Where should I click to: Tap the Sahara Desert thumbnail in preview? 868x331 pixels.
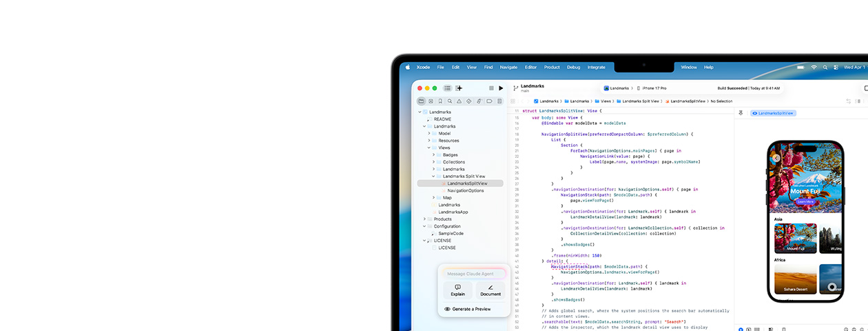point(796,279)
